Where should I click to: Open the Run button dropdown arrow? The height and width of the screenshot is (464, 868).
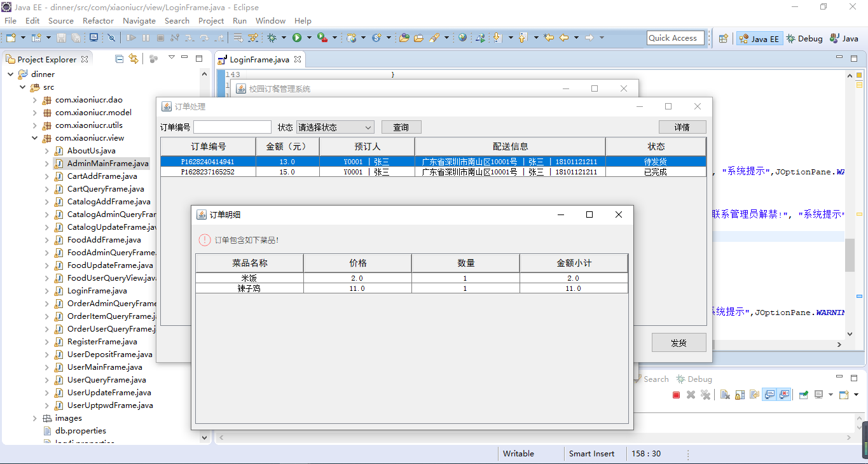[x=309, y=38]
